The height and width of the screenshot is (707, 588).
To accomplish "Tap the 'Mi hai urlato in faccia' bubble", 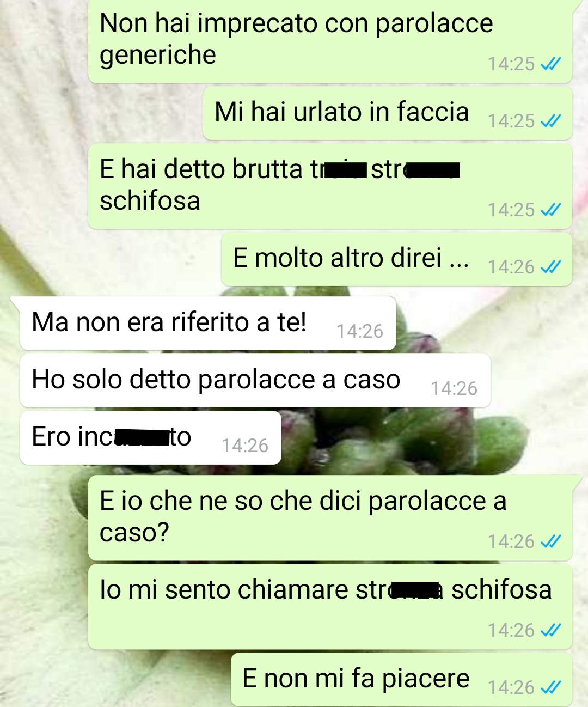I will (387, 113).
